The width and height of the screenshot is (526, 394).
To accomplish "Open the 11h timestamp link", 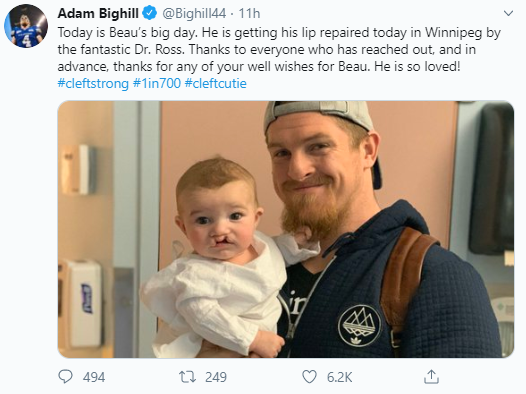I will click(x=249, y=13).
